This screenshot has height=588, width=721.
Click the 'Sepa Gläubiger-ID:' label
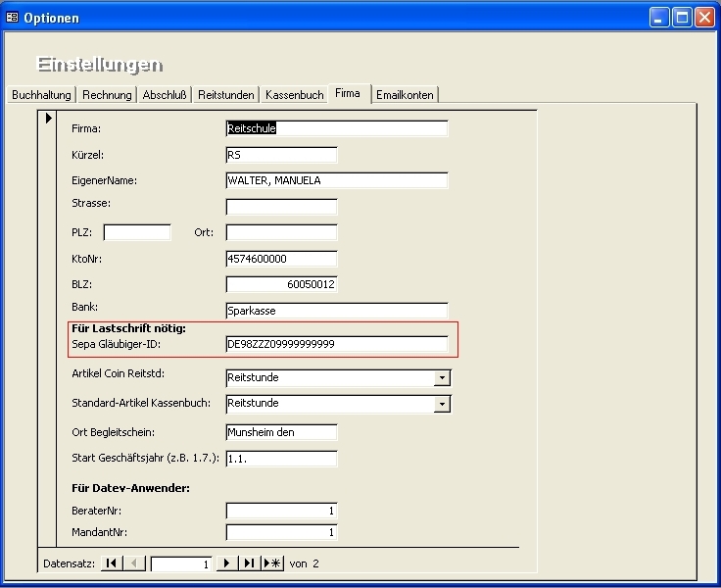(117, 344)
